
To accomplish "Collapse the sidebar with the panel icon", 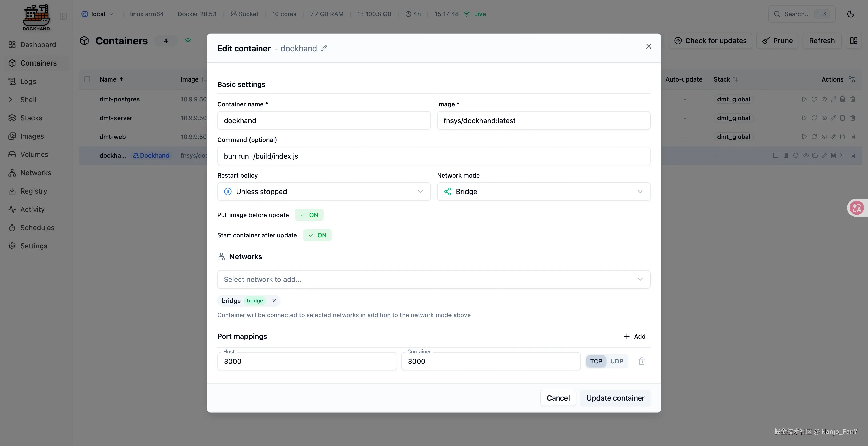I will (63, 16).
